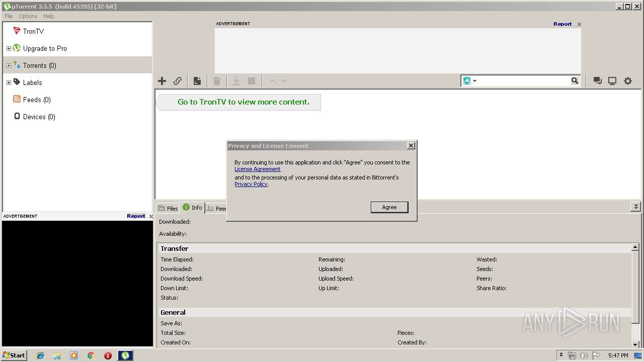Click Go to TronTV banner
Screen dimensions: 644x362
(238, 102)
